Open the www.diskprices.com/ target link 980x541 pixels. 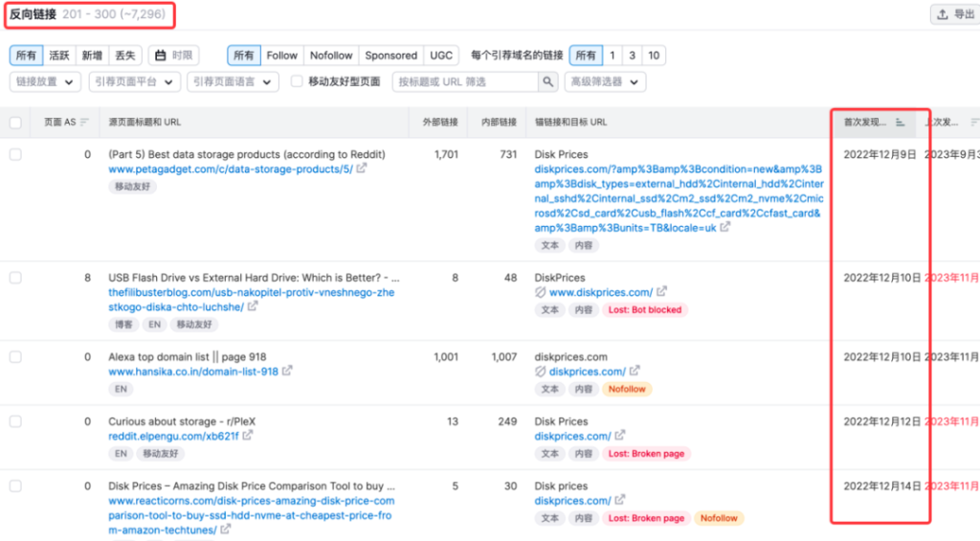[x=601, y=292]
